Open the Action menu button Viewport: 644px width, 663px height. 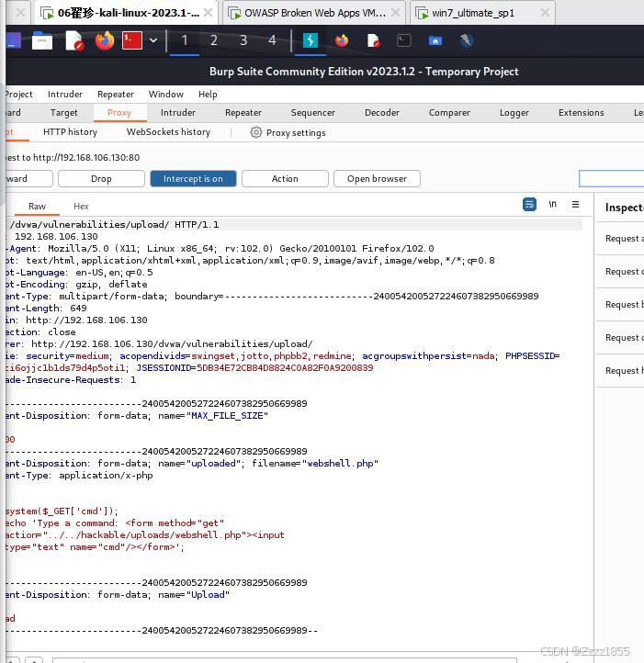coord(285,178)
